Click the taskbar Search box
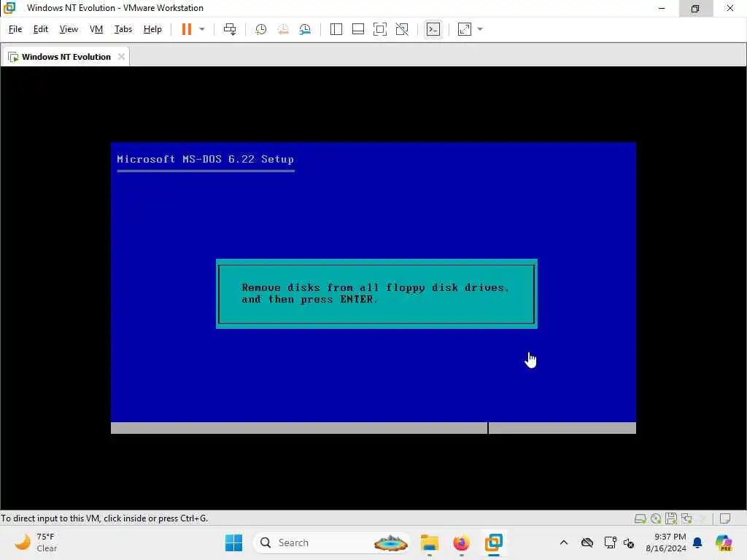This screenshot has width=747, height=560. point(332,542)
